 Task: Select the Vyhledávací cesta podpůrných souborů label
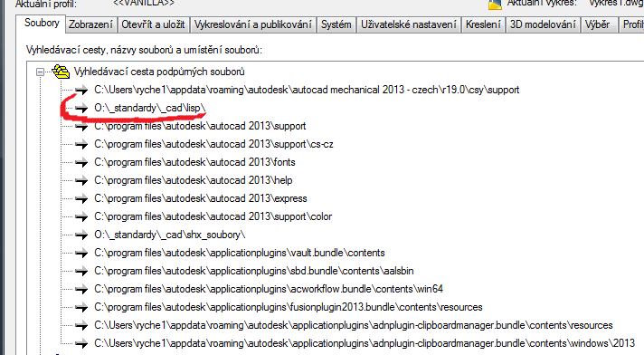click(159, 72)
